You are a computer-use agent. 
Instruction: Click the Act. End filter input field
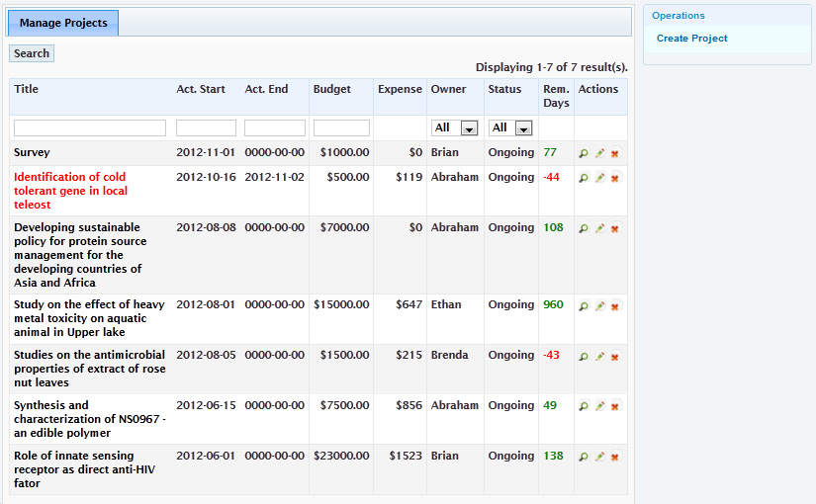click(275, 128)
